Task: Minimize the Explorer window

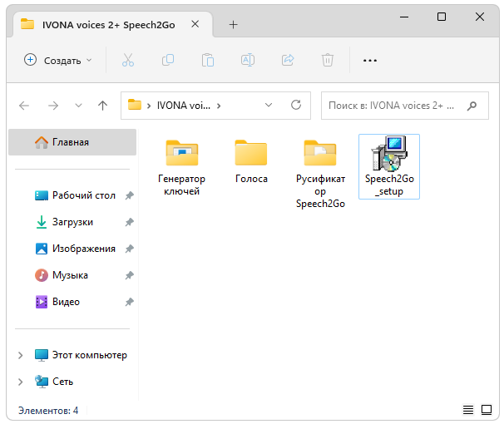Action: (x=404, y=17)
